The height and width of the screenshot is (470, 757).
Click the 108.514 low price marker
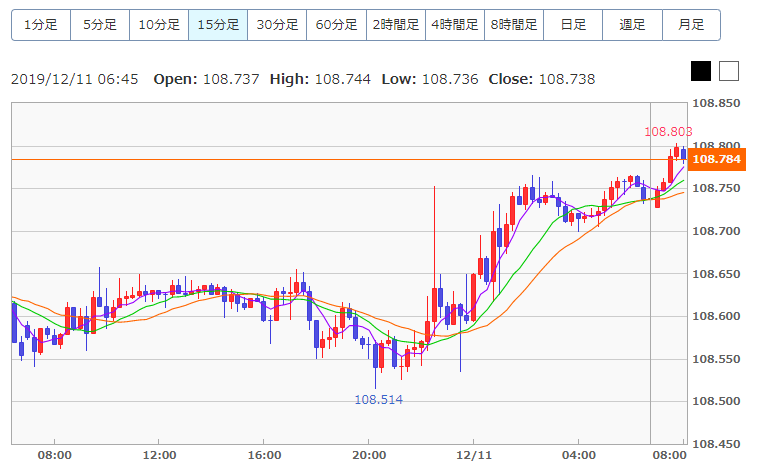(x=379, y=399)
